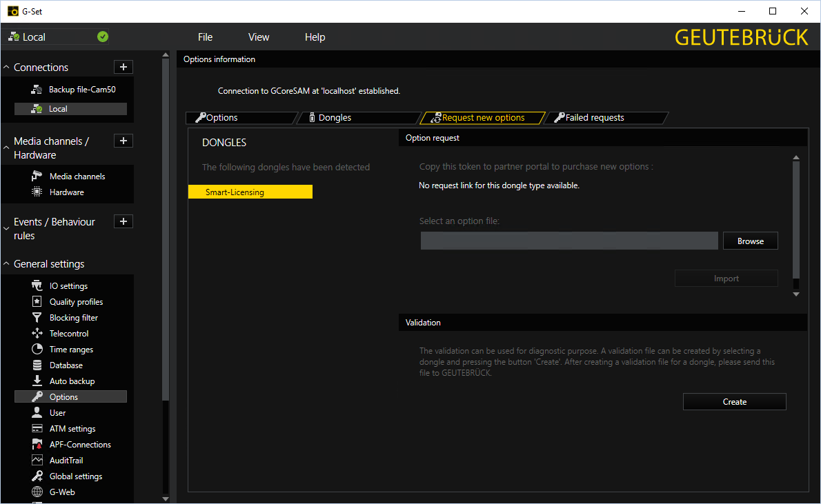Collapse Events / Behaviour rules section
Image resolution: width=821 pixels, height=504 pixels.
click(x=7, y=222)
